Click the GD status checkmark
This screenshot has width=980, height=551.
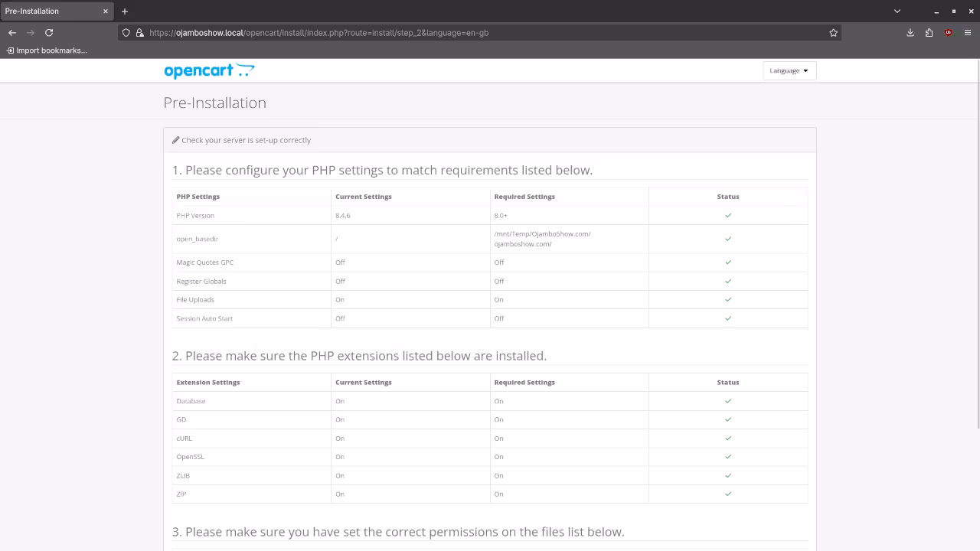[x=728, y=419]
